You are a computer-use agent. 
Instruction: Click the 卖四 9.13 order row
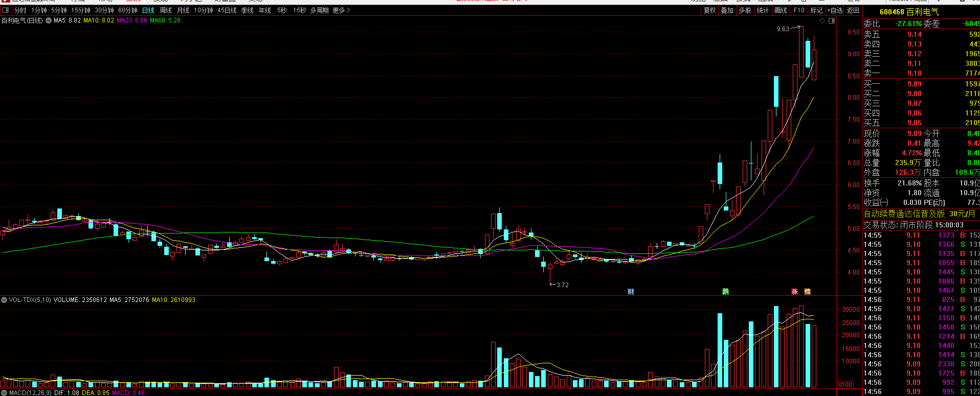(921, 44)
